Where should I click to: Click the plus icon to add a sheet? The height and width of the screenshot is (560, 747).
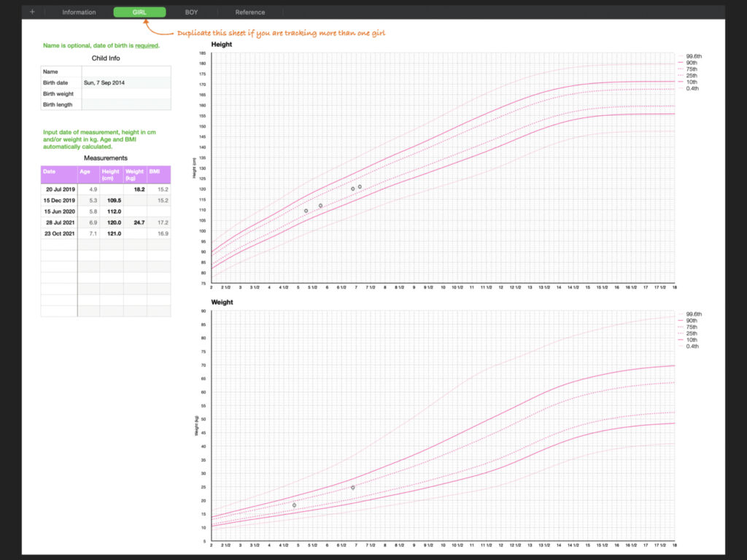(32, 12)
